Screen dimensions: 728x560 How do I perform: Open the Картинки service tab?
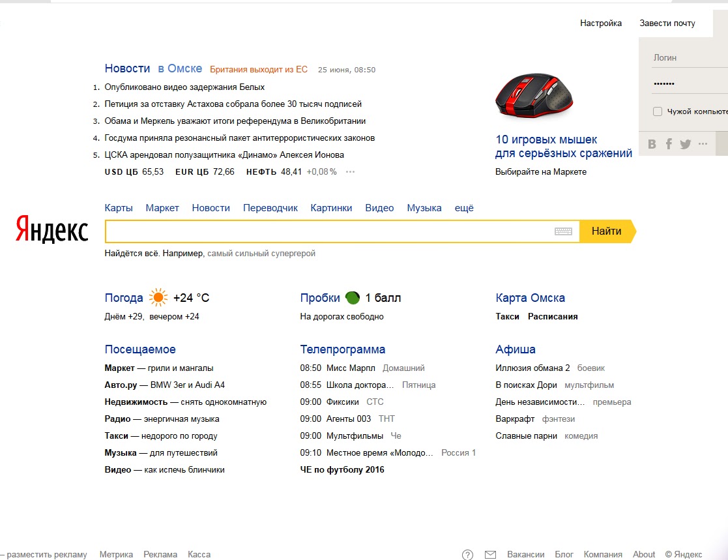[x=331, y=208]
